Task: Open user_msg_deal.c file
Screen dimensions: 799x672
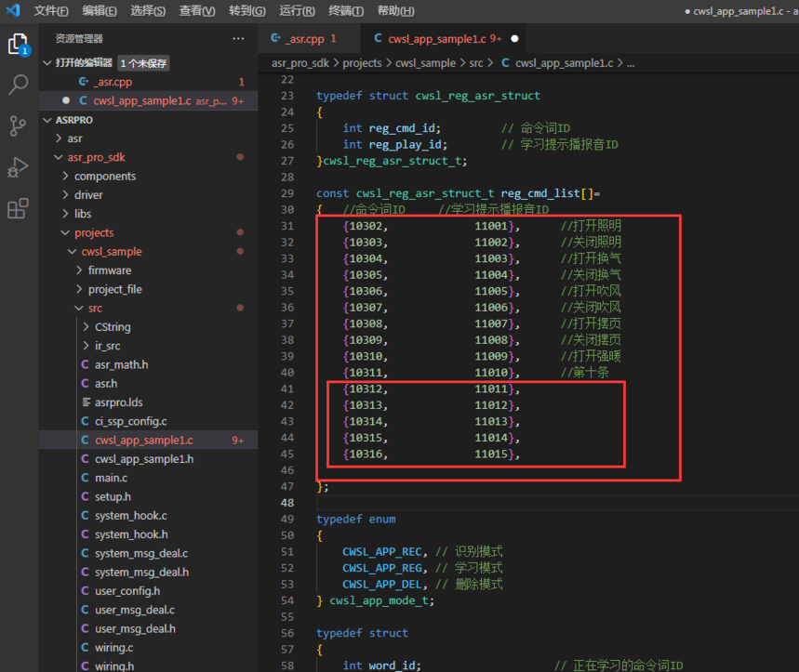Action: [148, 610]
